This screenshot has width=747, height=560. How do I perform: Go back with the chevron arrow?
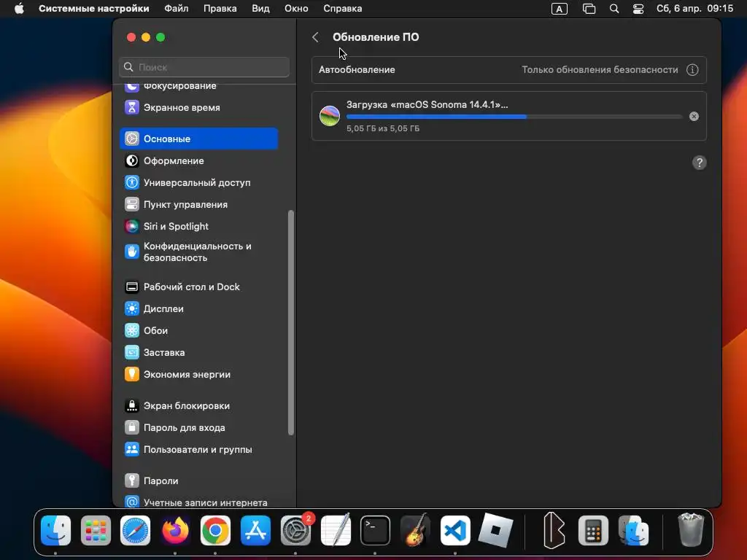[315, 37]
